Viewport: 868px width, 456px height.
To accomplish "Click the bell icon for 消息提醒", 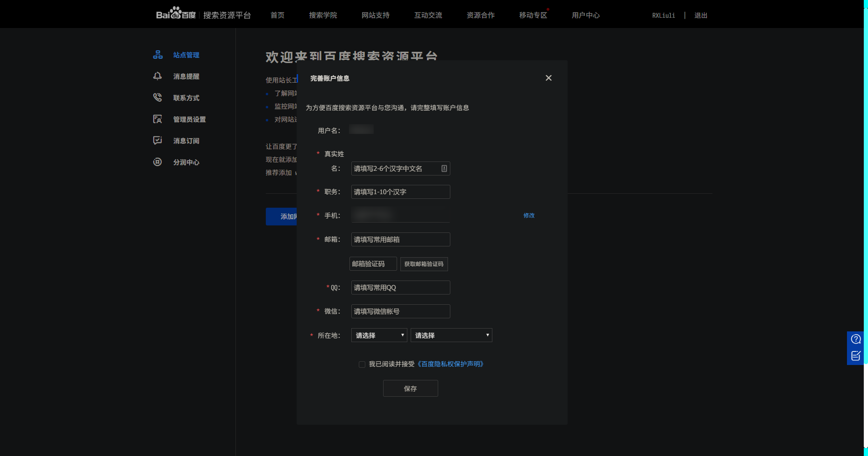I will [158, 76].
